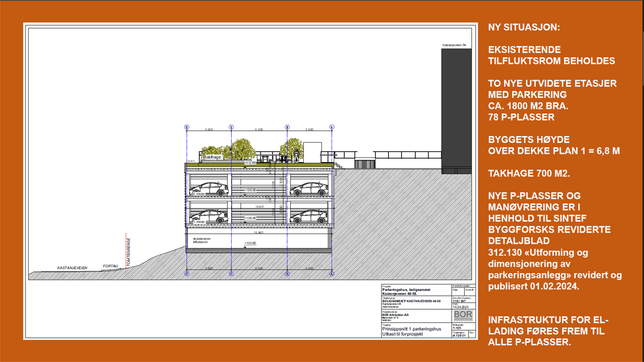Click 'CA. 1800 M2 BRA.' line

[528, 106]
